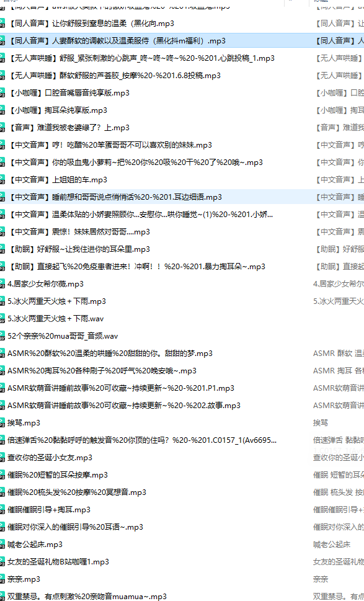Click the mp3 icon beside 亲亲.mp3
Viewport: 364px width, 601px height.
[x=2, y=579]
